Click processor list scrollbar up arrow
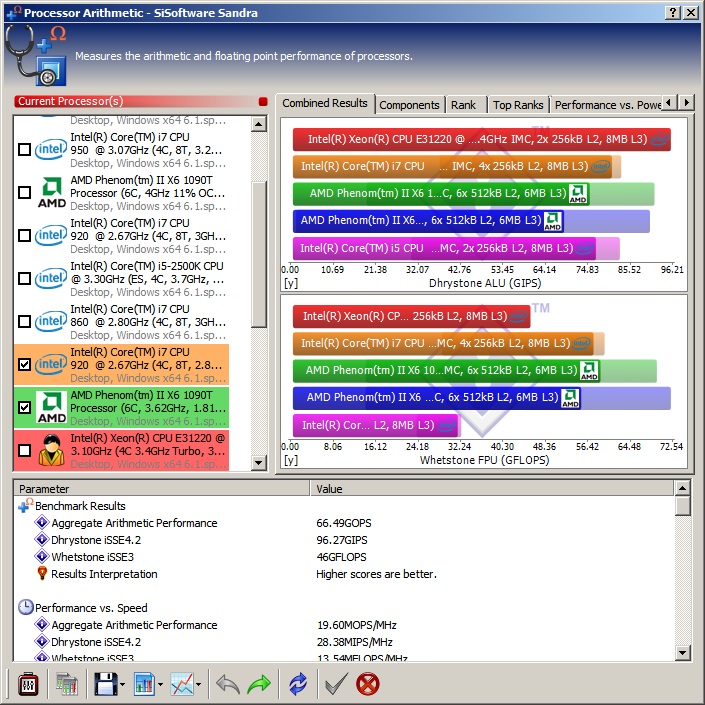 [x=259, y=124]
